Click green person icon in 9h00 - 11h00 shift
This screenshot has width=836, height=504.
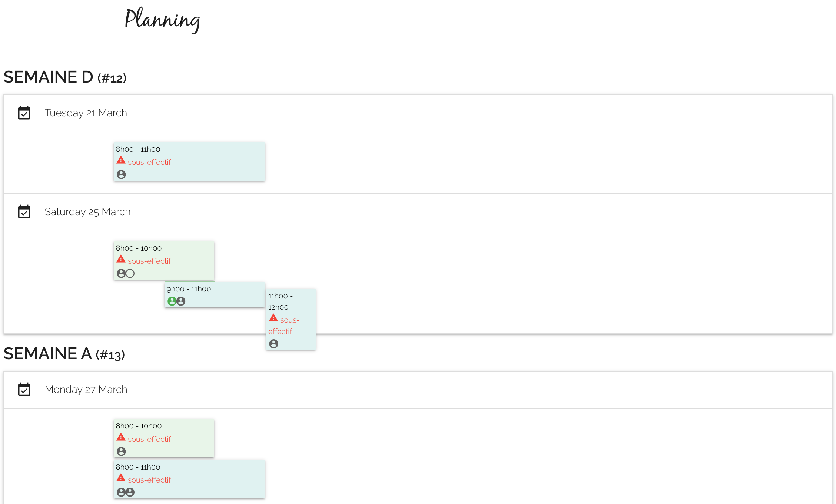click(172, 301)
